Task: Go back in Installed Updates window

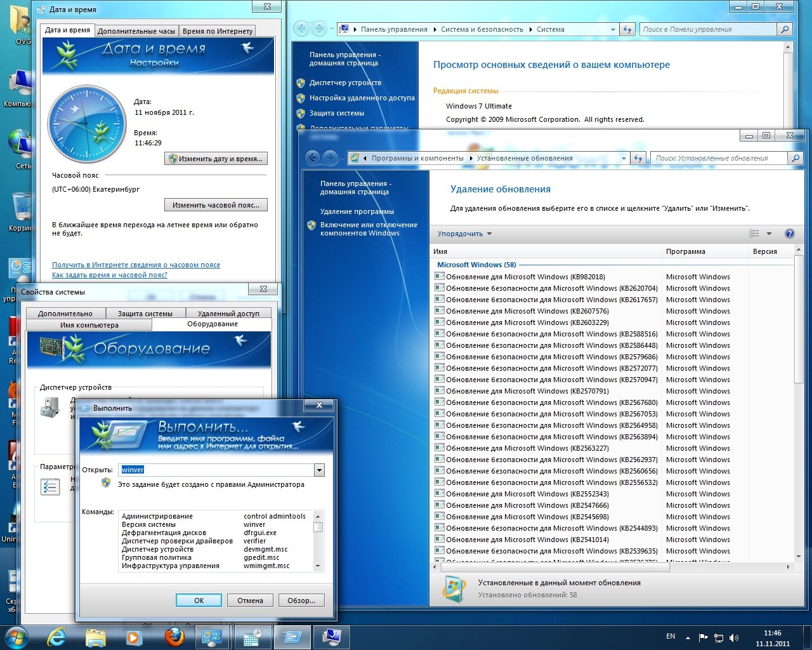Action: 311,157
